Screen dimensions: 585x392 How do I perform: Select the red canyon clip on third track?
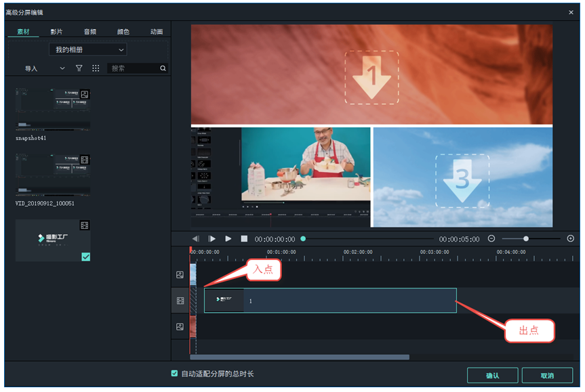click(193, 326)
